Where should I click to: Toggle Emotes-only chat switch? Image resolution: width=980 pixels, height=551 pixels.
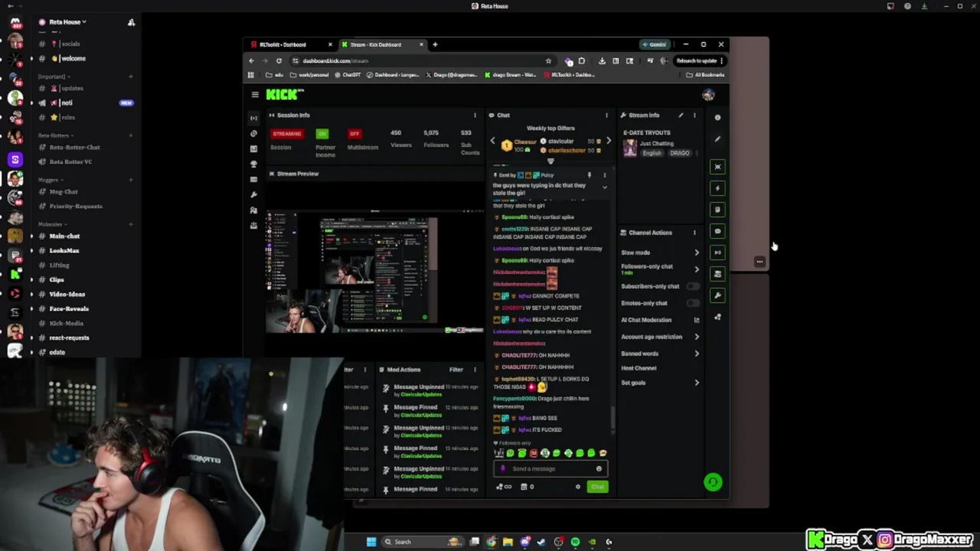(x=692, y=303)
